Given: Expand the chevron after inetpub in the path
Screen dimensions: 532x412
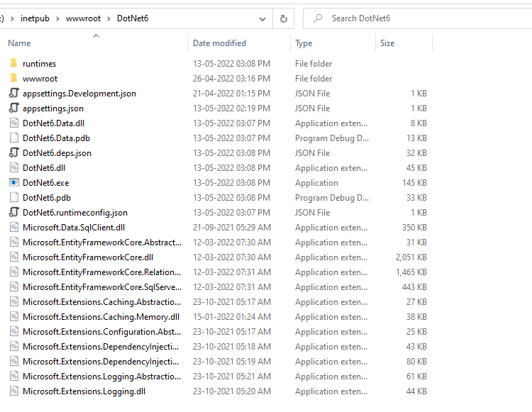Looking at the screenshot, I should point(57,18).
